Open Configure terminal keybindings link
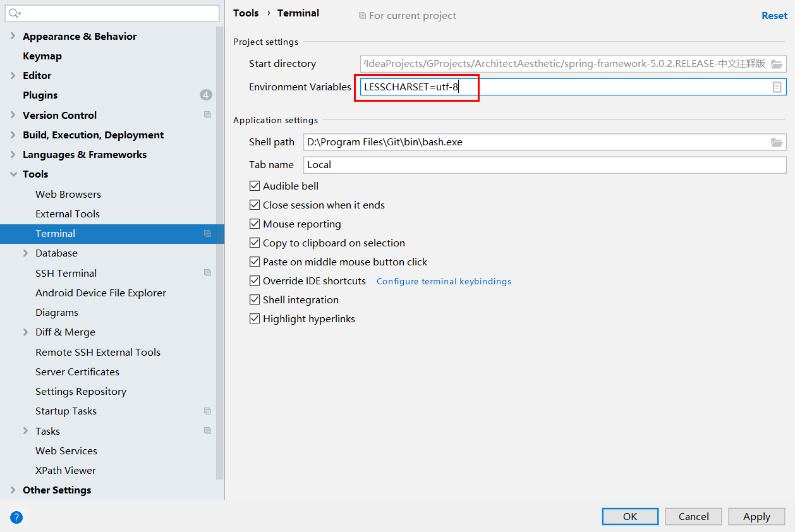This screenshot has width=795, height=532. point(444,281)
